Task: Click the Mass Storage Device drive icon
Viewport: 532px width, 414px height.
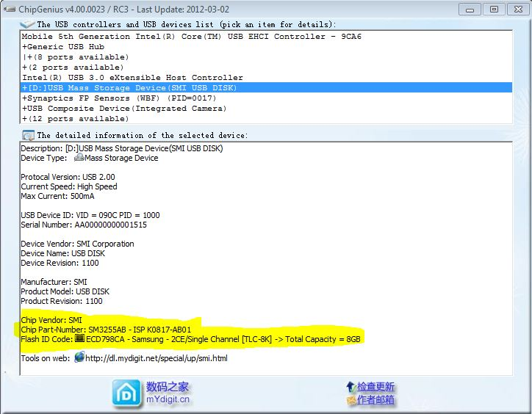Action: click(79, 157)
